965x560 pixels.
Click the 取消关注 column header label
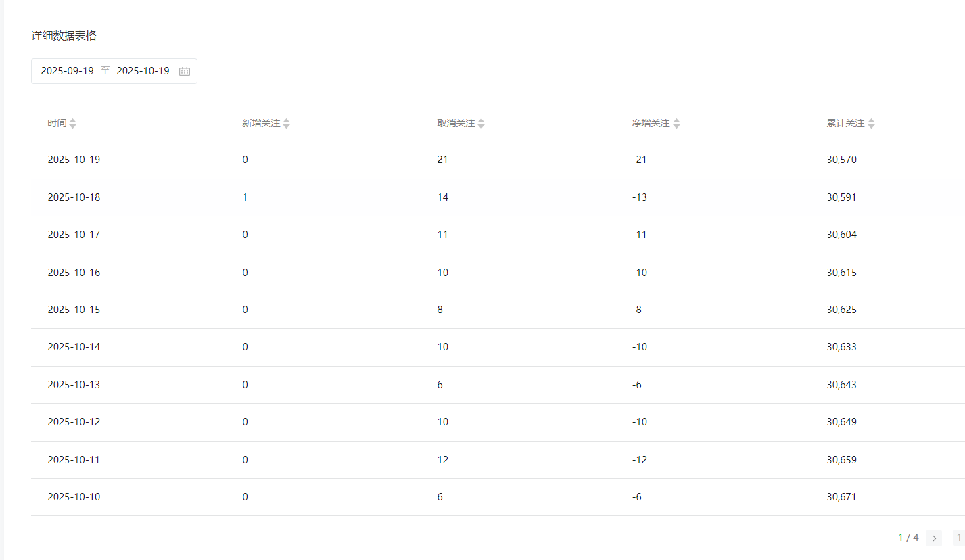tap(456, 124)
